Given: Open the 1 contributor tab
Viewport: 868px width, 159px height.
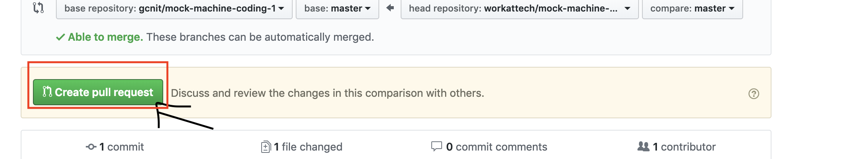Looking at the screenshot, I should [x=676, y=147].
